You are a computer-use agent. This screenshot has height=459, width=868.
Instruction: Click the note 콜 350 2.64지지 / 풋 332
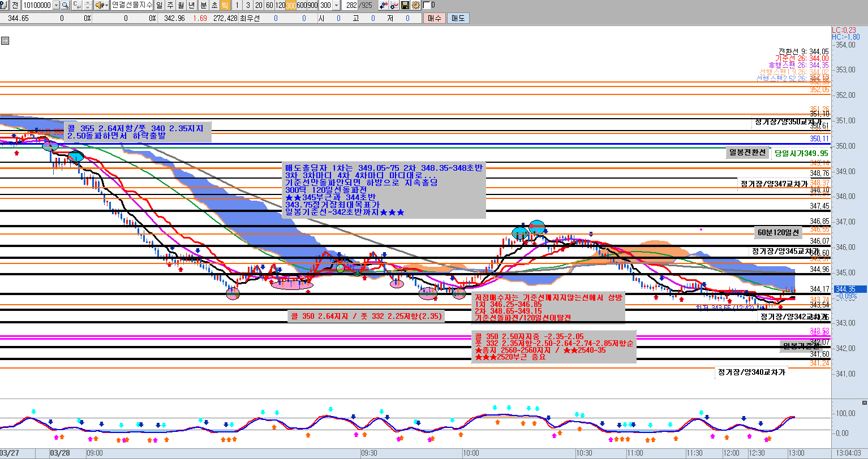click(366, 317)
